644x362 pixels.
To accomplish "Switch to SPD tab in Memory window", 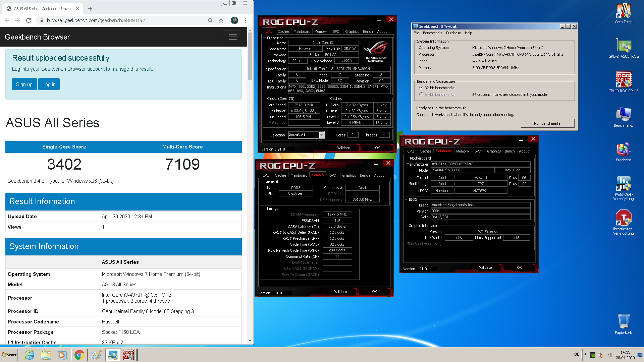I will click(x=333, y=175).
